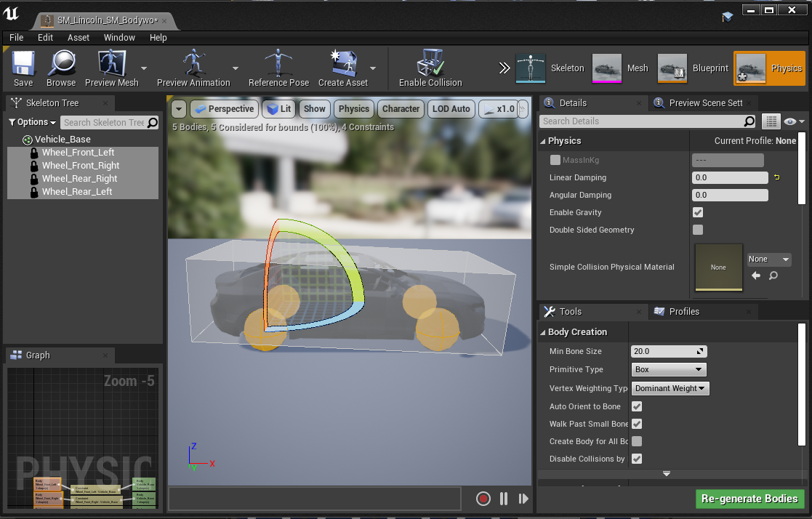This screenshot has width=812, height=519.
Task: Enable Double Sided Geometry checkbox
Action: coord(698,230)
